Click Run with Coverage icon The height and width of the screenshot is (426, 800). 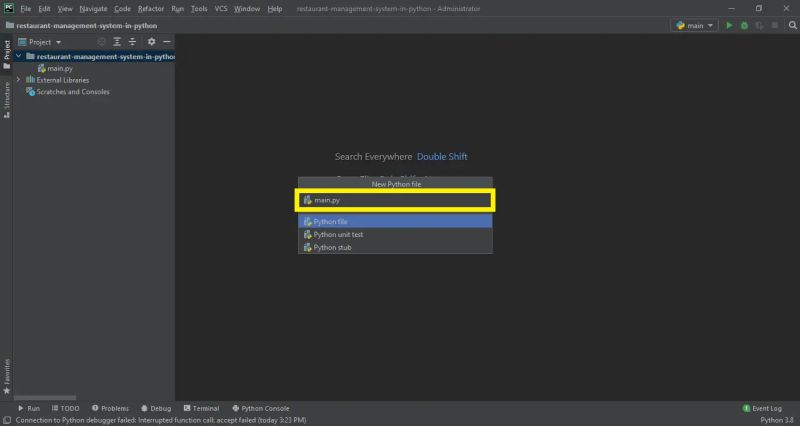point(760,26)
